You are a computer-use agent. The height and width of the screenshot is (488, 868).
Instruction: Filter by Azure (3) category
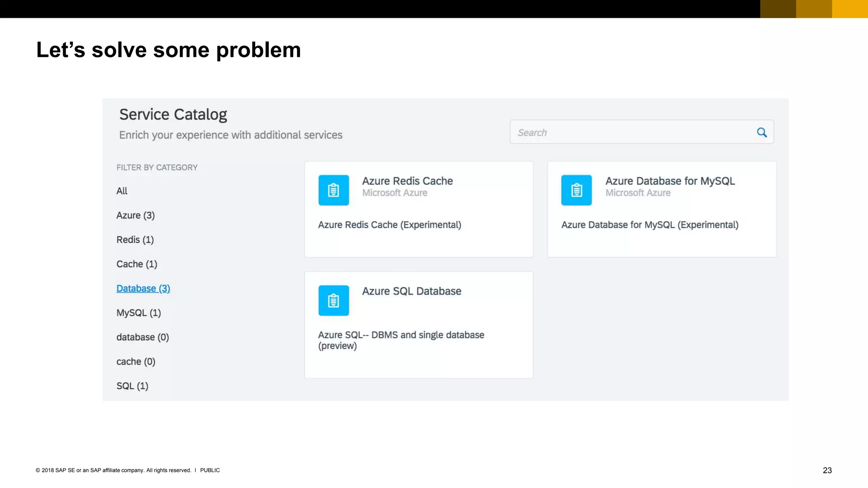coord(136,216)
